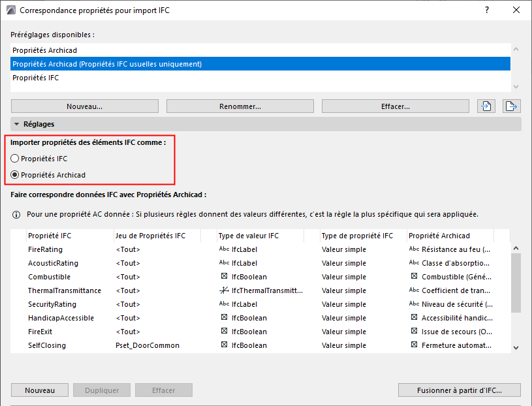The height and width of the screenshot is (406, 532).
Task: Click the info icon beside the rule note
Action: click(16, 214)
